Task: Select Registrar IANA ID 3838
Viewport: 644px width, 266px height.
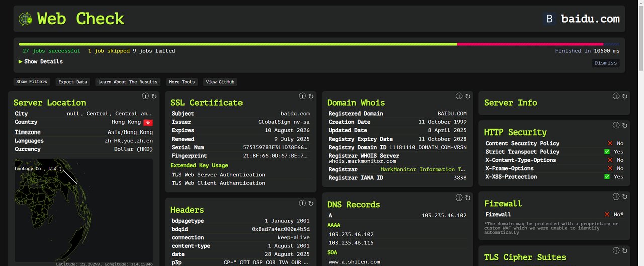Action: point(460,178)
